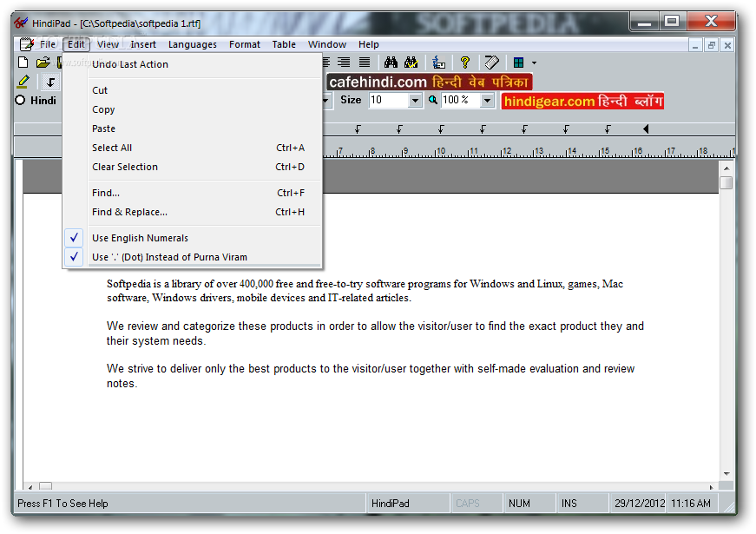The width and height of the screenshot is (756, 534).
Task: Click the 11:16 AM time in status bar
Action: tap(690, 503)
